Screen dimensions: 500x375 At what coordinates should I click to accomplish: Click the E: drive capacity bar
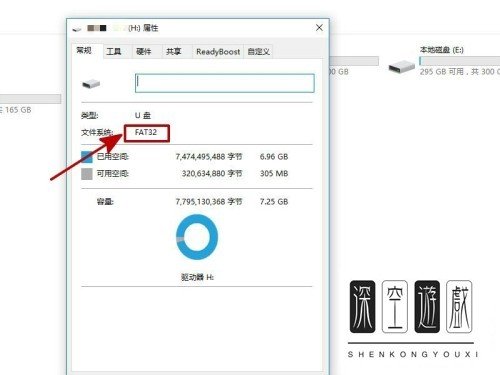tap(459, 61)
